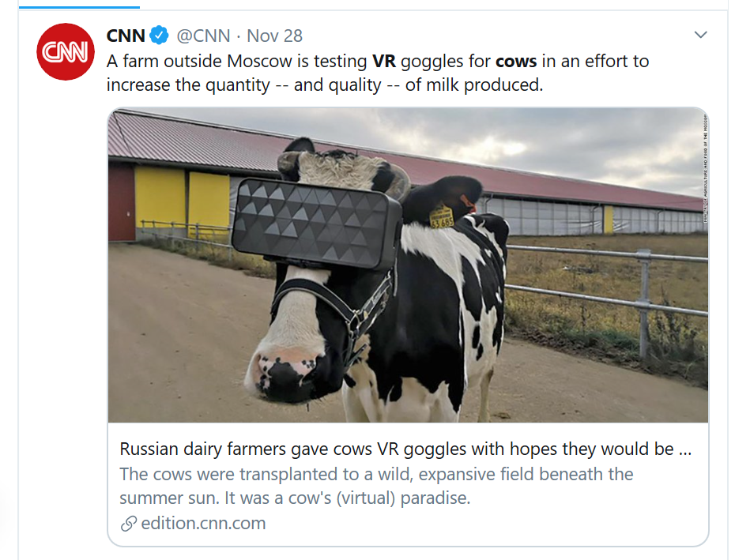Open the cow with VR goggles photo

coord(553,332)
